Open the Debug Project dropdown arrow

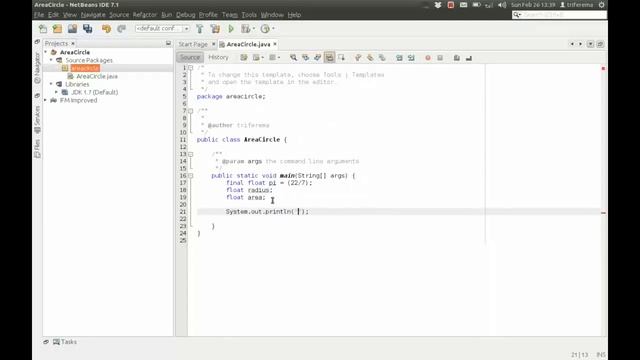[253, 29]
